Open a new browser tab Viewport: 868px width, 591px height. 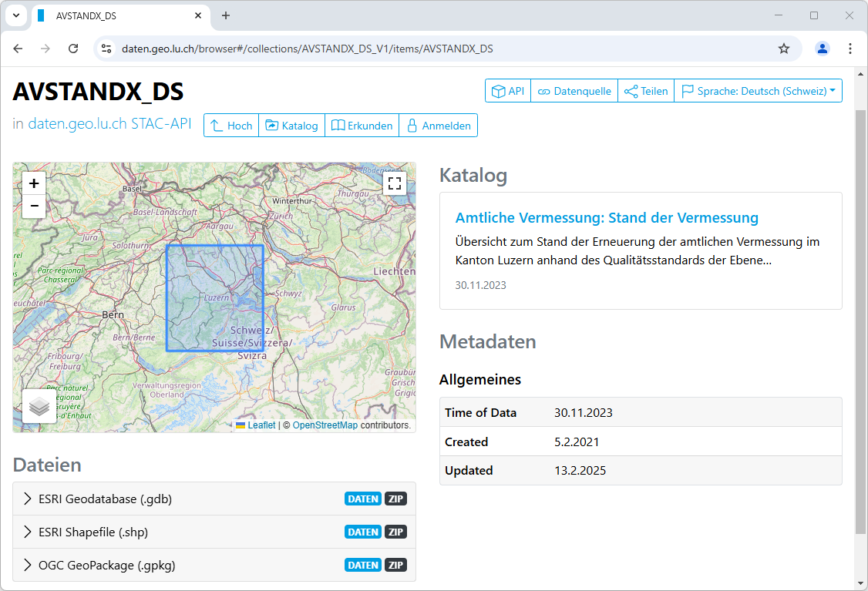(x=226, y=15)
